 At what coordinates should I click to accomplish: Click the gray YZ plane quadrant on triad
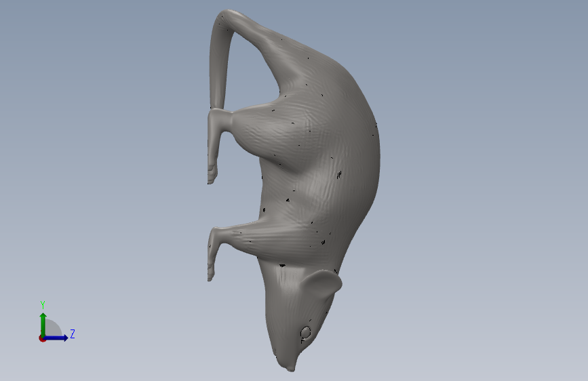pyautogui.click(x=52, y=328)
